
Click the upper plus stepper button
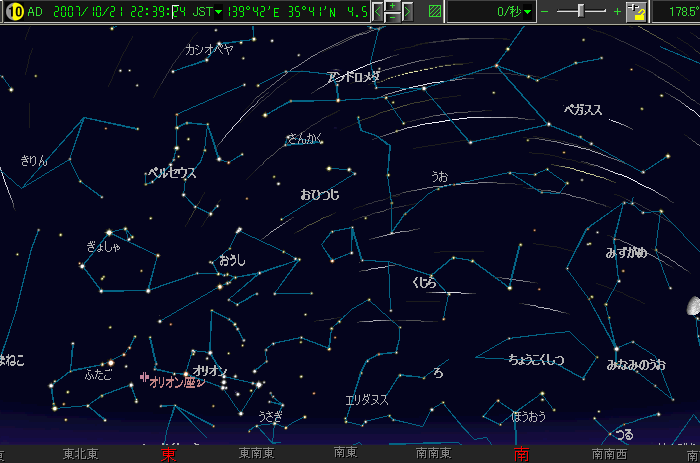pyautogui.click(x=394, y=6)
